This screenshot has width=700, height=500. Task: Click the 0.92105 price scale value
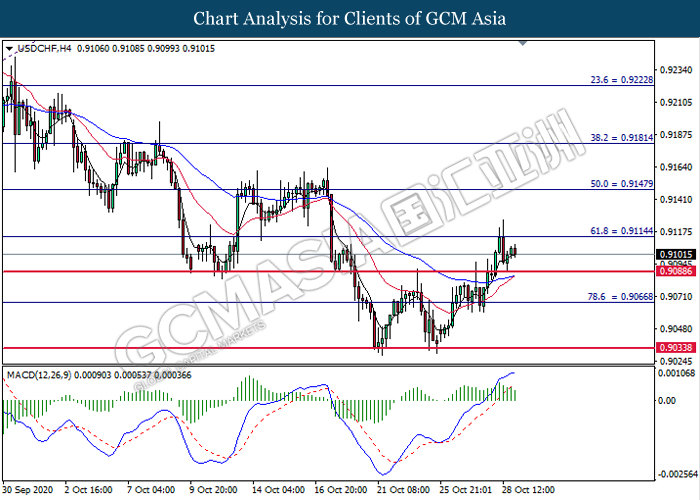tap(676, 103)
